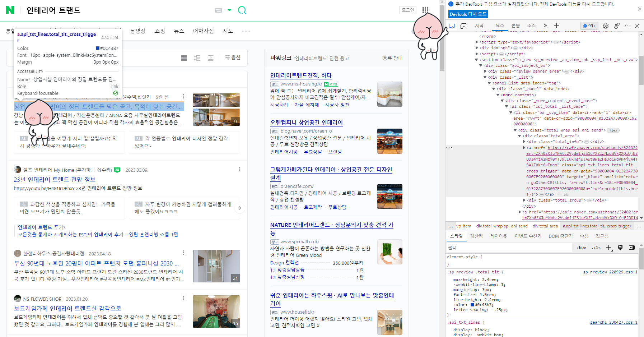Open the 동영상 search tab

138,31
